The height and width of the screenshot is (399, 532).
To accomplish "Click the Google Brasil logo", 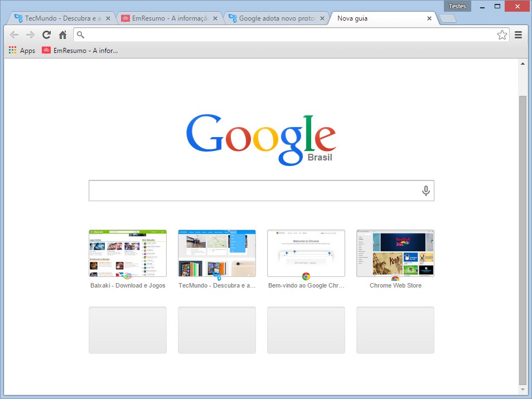I will point(261,140).
